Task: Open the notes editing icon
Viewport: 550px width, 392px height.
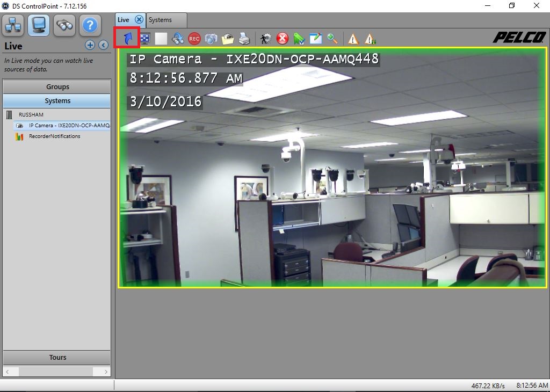Action: click(x=315, y=38)
